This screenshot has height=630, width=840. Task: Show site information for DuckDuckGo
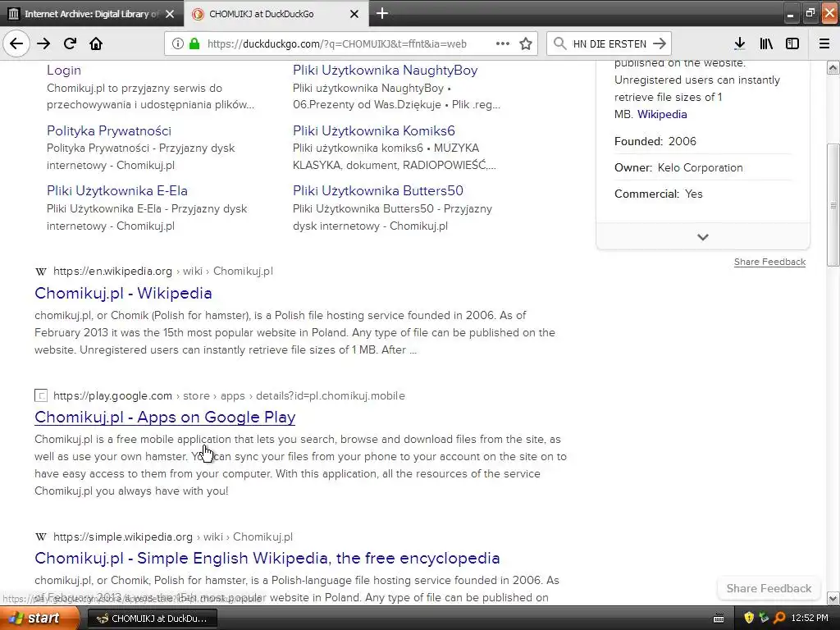[177, 43]
